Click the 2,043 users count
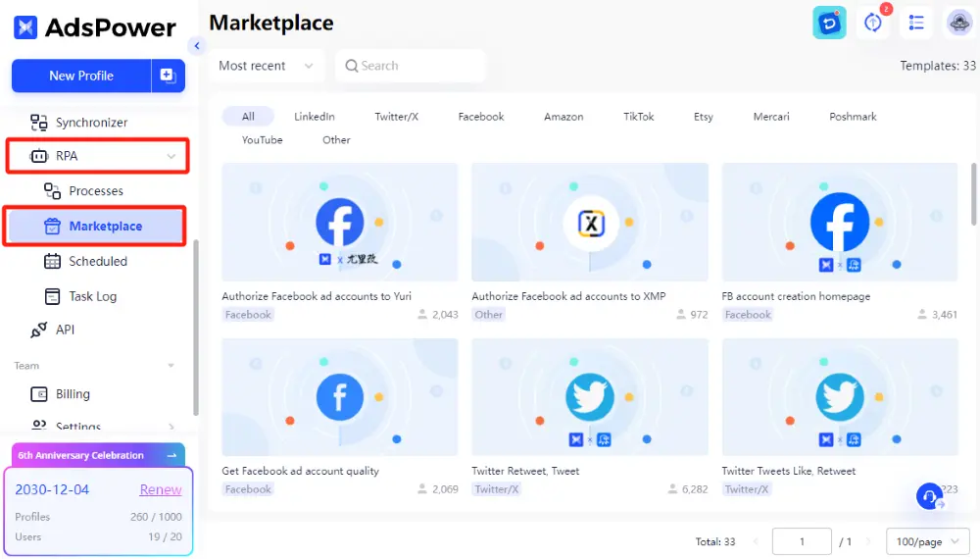Image resolution: width=980 pixels, height=559 pixels. pyautogui.click(x=438, y=315)
